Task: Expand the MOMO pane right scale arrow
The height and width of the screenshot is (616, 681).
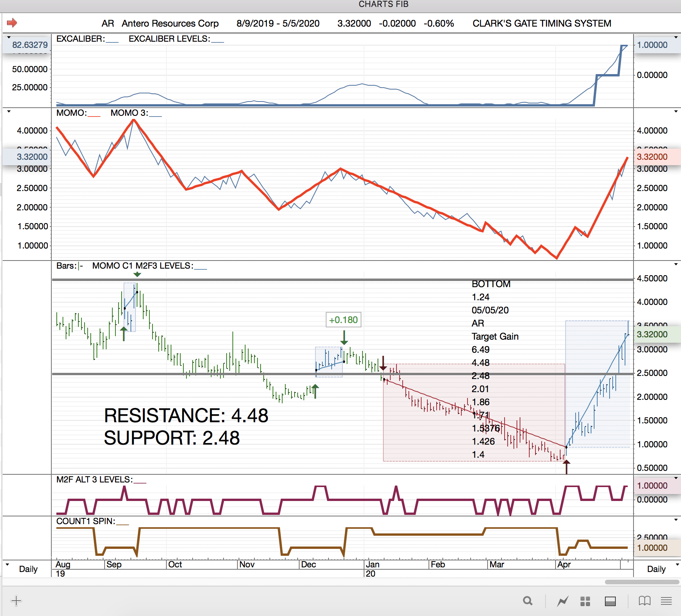Action: coord(676,112)
